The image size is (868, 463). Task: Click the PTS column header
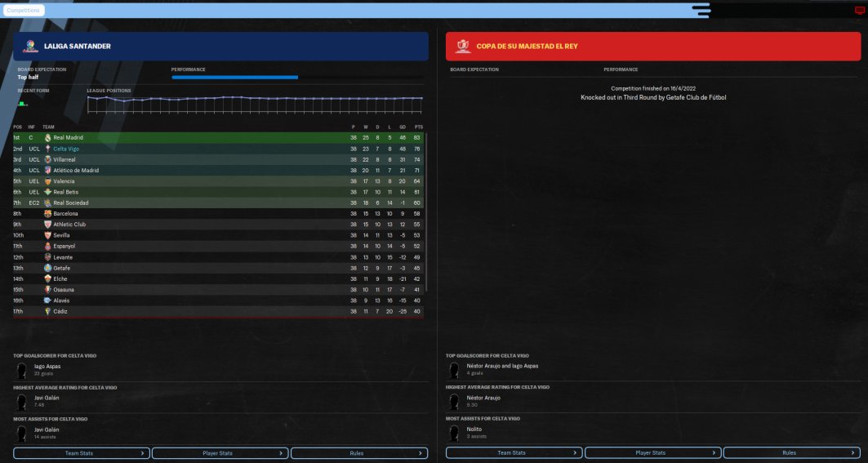point(419,127)
